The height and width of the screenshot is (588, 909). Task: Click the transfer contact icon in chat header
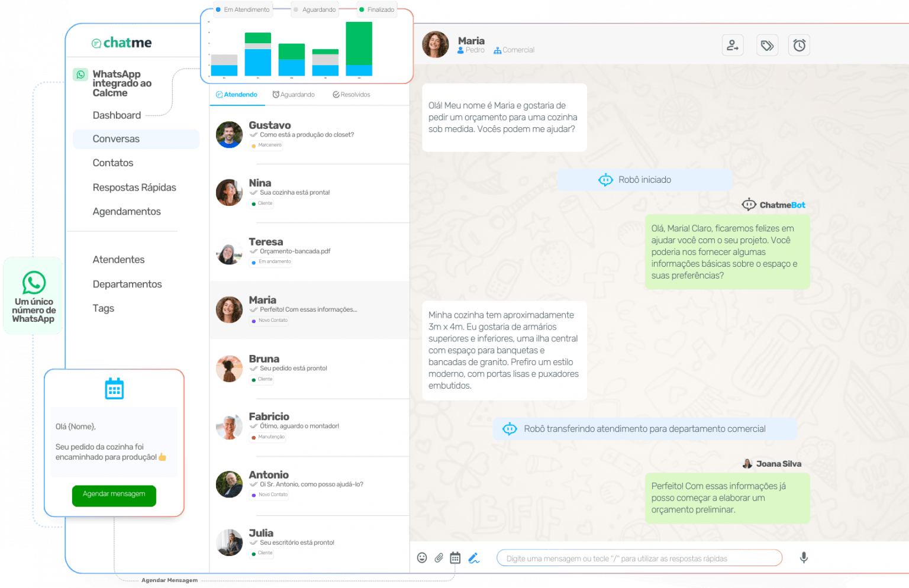coord(733,46)
